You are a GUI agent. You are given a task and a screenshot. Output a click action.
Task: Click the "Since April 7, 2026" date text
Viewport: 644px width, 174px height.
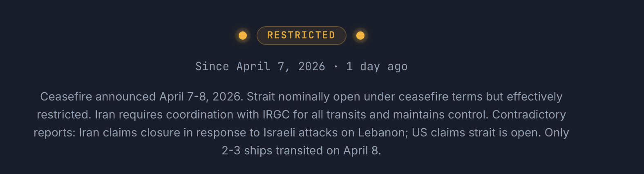click(260, 67)
